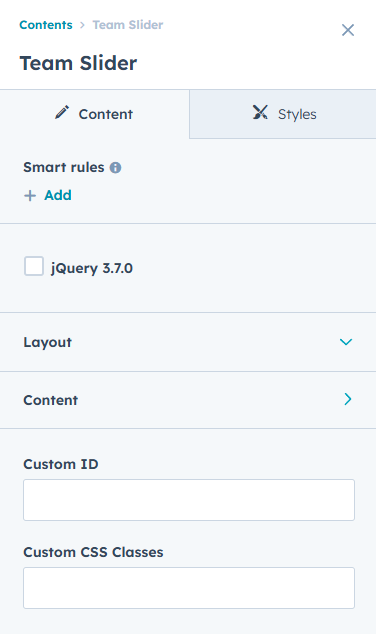Click the Team Slider panel heading
Screen dimensions: 376x634
click(78, 63)
